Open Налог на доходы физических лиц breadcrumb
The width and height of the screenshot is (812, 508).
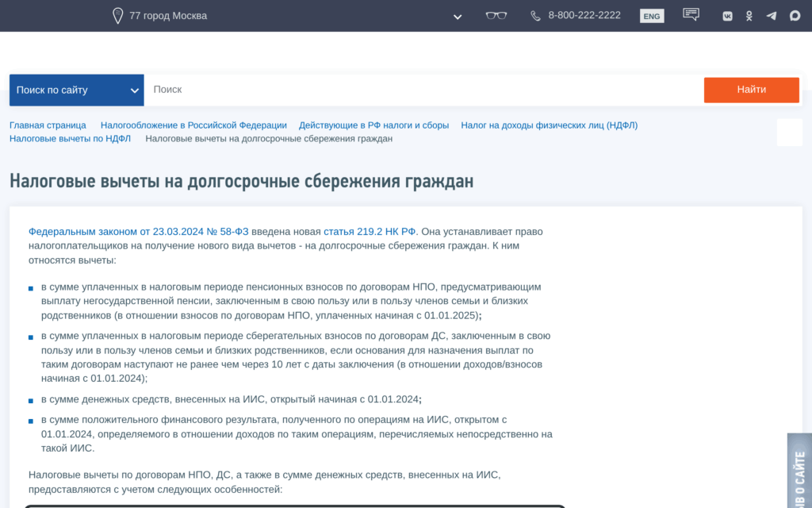[549, 125]
